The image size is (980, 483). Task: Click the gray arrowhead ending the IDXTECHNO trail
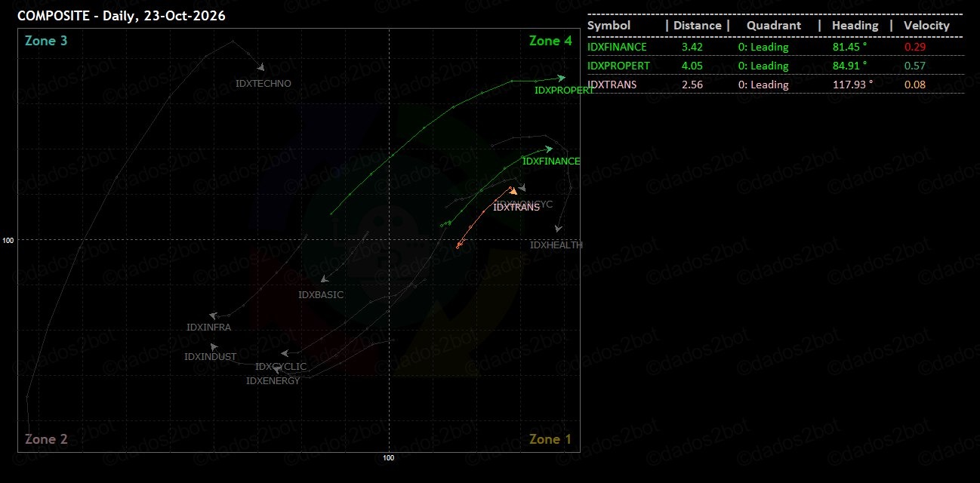click(x=260, y=67)
